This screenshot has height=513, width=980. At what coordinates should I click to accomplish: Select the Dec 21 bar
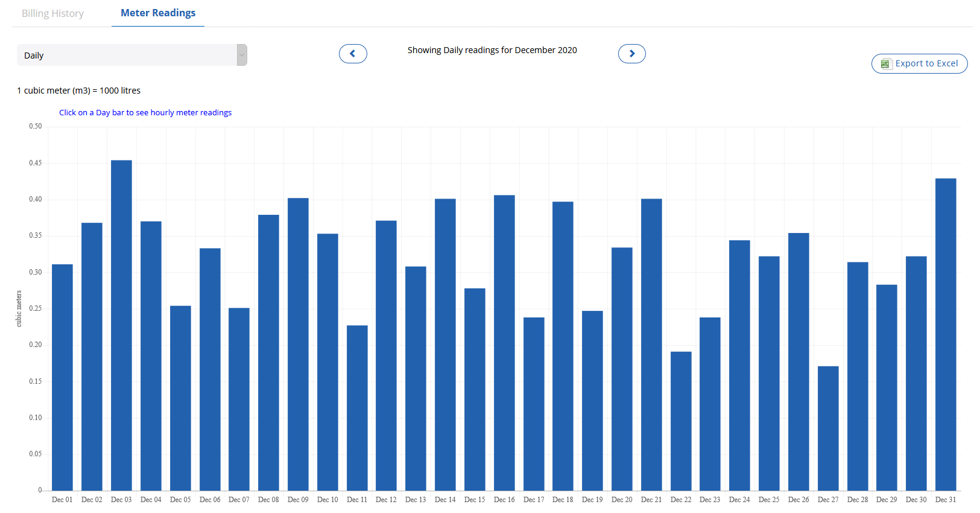pos(651,344)
